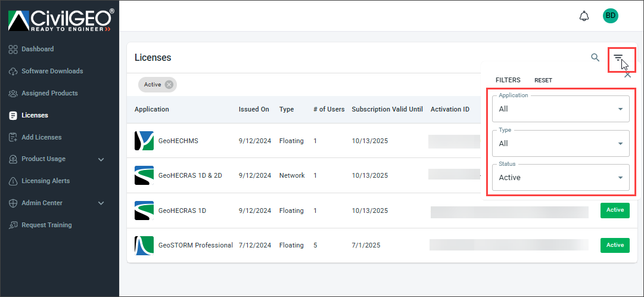Click the Network type cell

(x=292, y=175)
